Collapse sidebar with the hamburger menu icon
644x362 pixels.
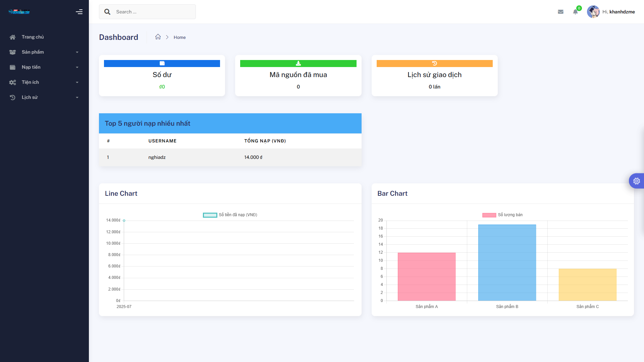[x=79, y=12]
